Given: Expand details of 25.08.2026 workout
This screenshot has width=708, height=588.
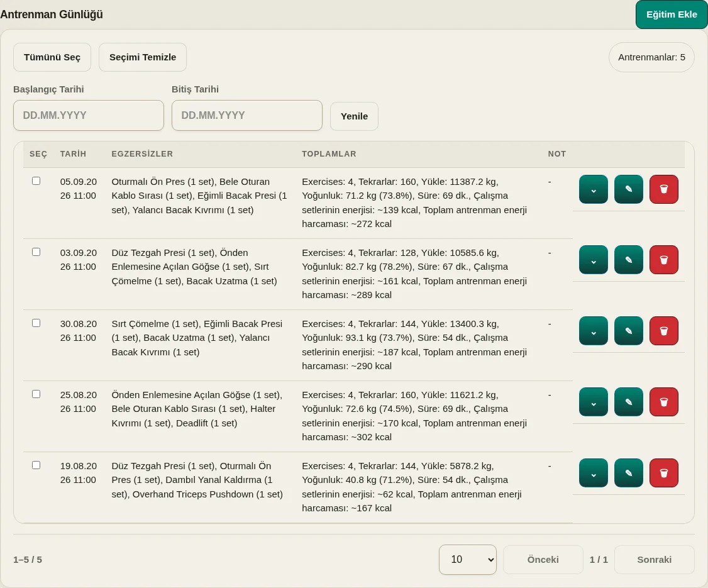Looking at the screenshot, I should pos(594,402).
